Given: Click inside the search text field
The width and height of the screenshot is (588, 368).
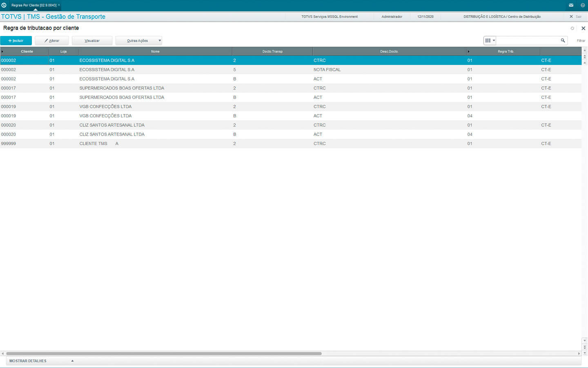Looking at the screenshot, I should coord(527,40).
